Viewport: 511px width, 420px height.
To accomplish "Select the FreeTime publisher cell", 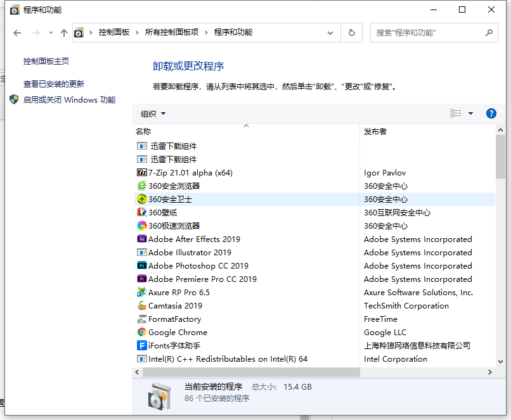I will (380, 319).
